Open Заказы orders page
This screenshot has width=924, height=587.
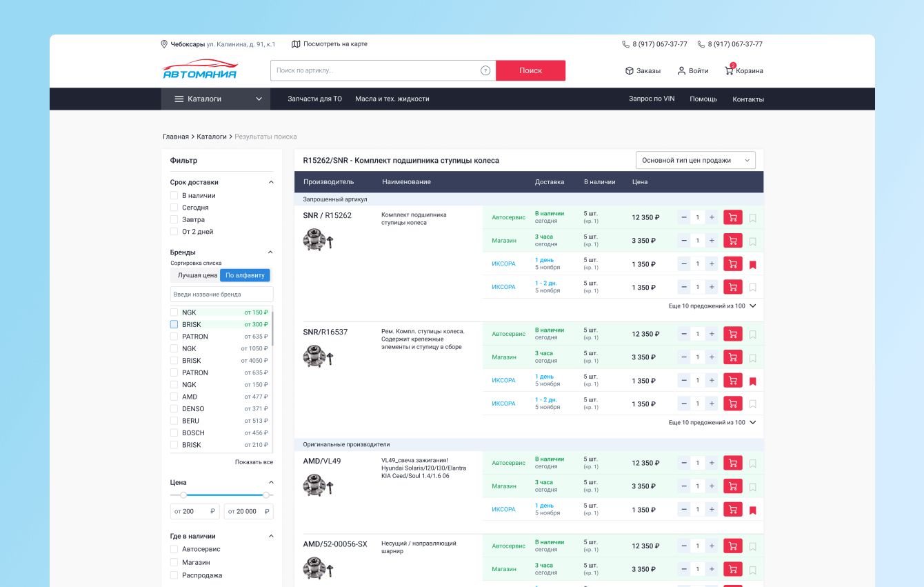coord(643,70)
